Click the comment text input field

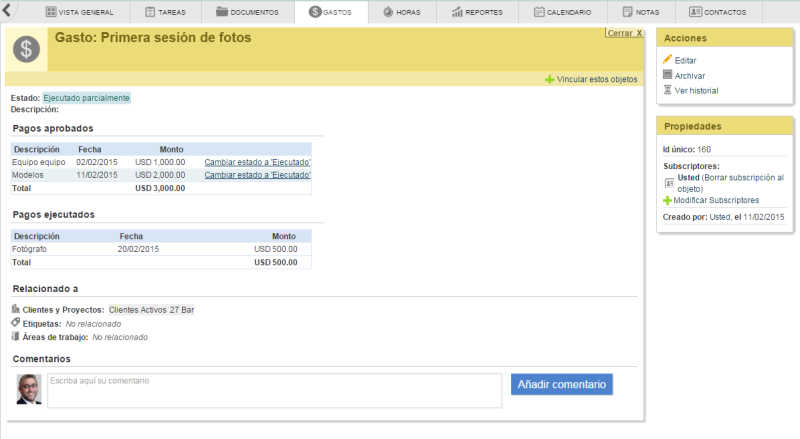(274, 390)
